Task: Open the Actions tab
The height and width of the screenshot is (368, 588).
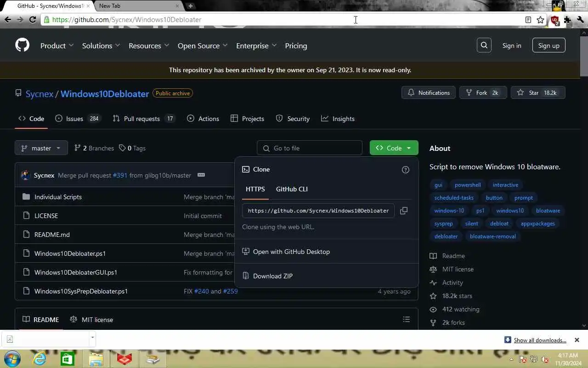Action: coord(203,119)
